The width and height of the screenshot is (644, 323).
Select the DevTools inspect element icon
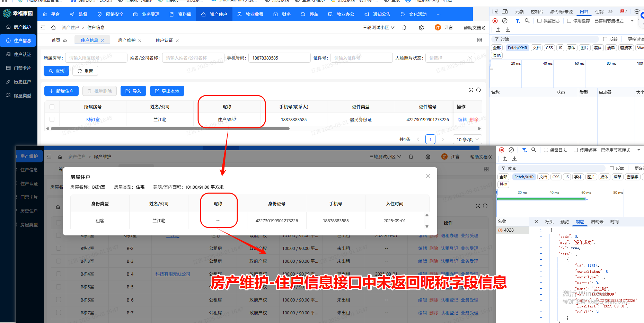click(x=495, y=11)
